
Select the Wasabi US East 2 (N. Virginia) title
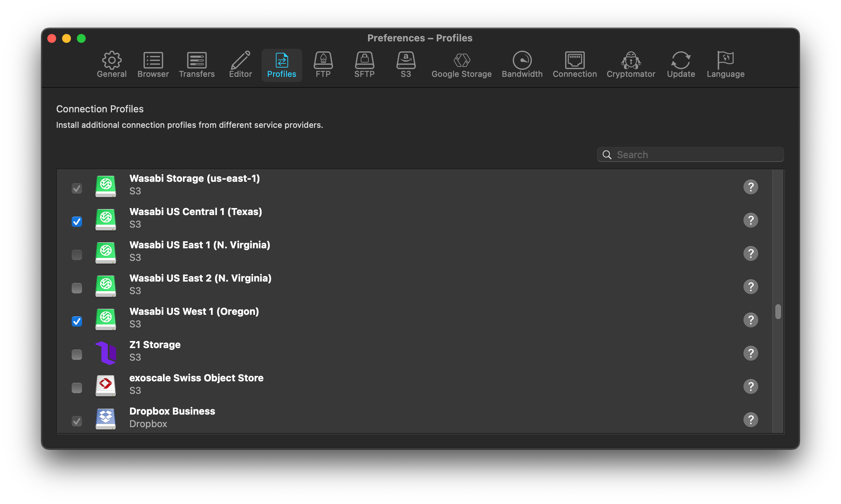pos(200,278)
